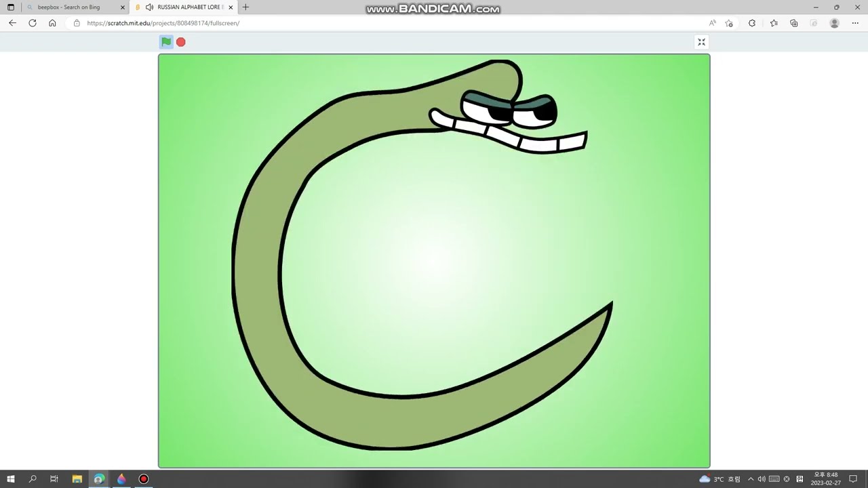Open the Windows Start menu
The width and height of the screenshot is (868, 488).
11,479
